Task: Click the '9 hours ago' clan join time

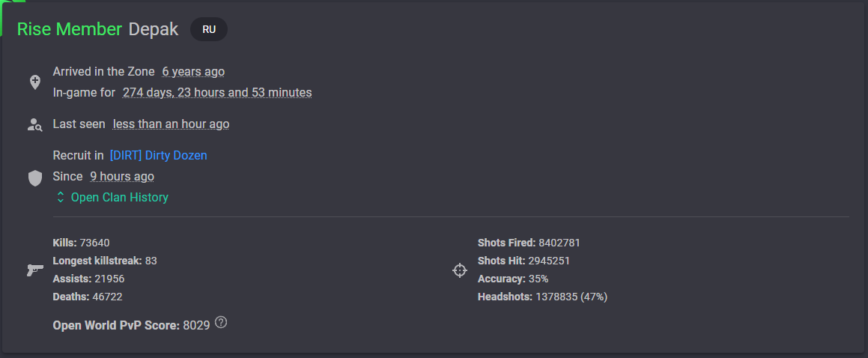Action: point(122,177)
